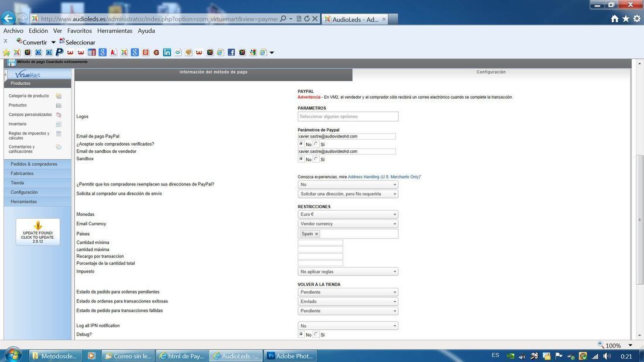Screen dimensions: 644x362
Task: Open the Ayuda menu
Action: (146, 31)
